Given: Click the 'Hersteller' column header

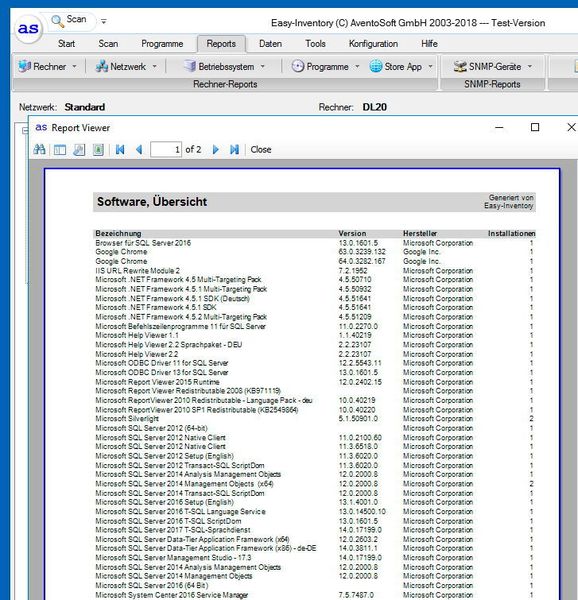Looking at the screenshot, I should tap(420, 233).
